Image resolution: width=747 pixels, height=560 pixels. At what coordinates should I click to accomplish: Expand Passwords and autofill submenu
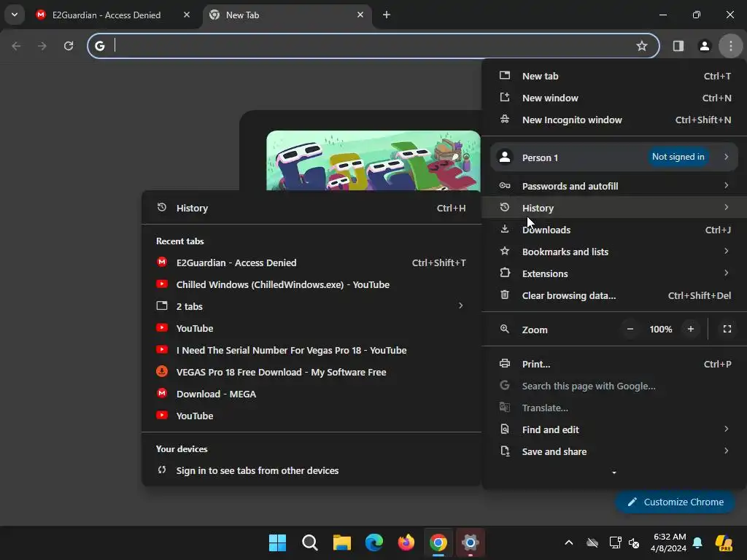pyautogui.click(x=614, y=186)
